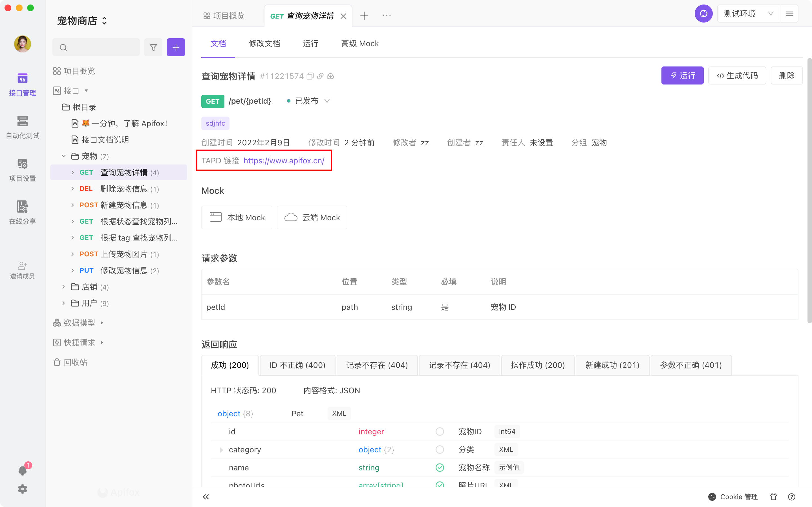812x507 pixels.
Task: Switch to the 修改文档 tab
Action: tap(264, 44)
